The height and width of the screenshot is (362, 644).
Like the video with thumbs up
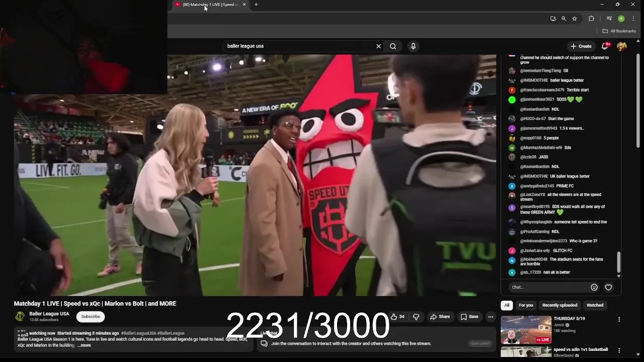coord(397,317)
